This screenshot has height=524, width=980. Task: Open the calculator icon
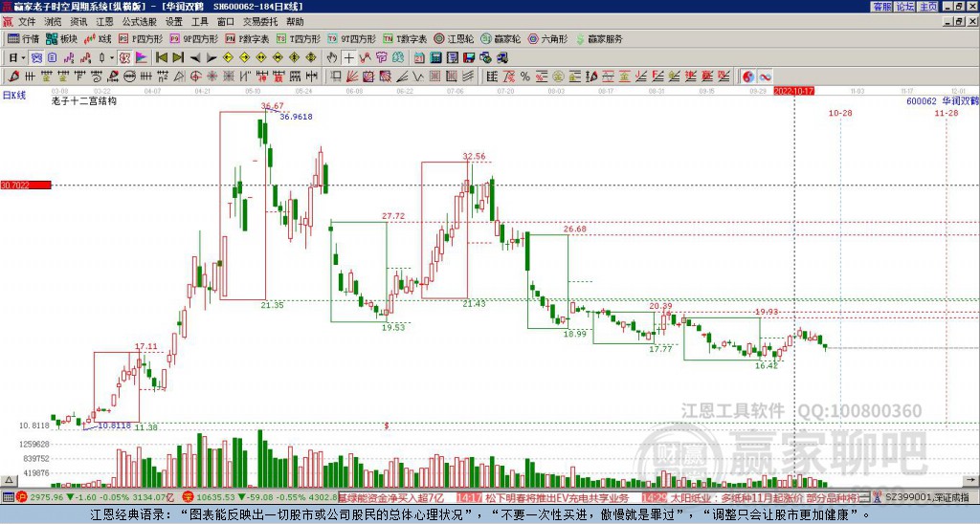coord(436,58)
